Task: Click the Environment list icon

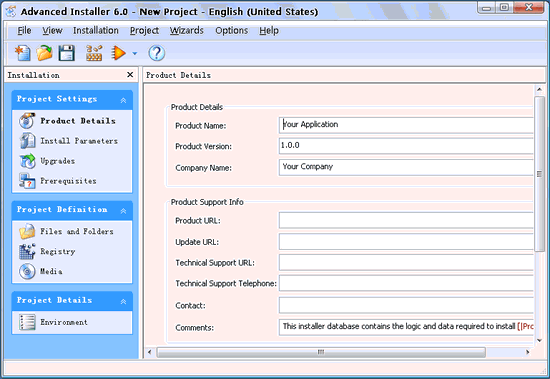Action: pyautogui.click(x=27, y=322)
